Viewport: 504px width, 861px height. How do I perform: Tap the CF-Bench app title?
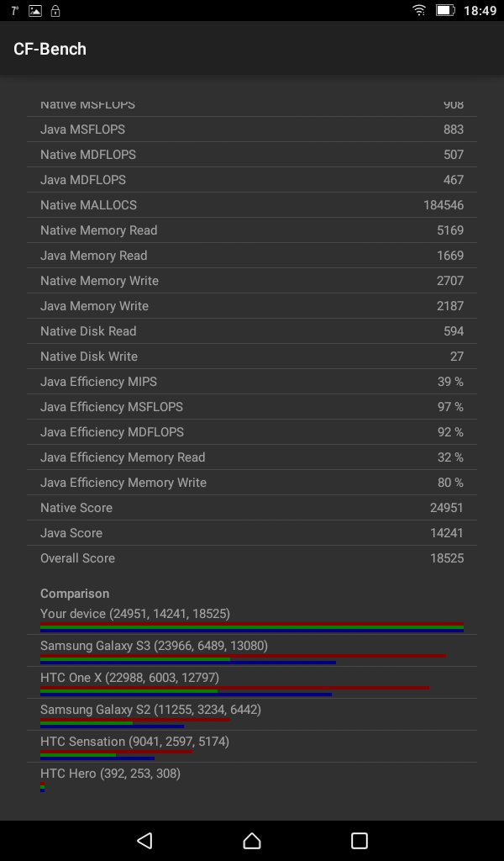[50, 49]
